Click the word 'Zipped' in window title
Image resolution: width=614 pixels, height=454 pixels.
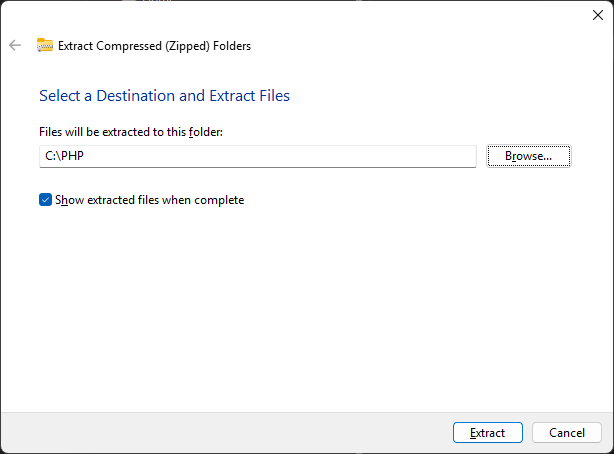pyautogui.click(x=188, y=46)
